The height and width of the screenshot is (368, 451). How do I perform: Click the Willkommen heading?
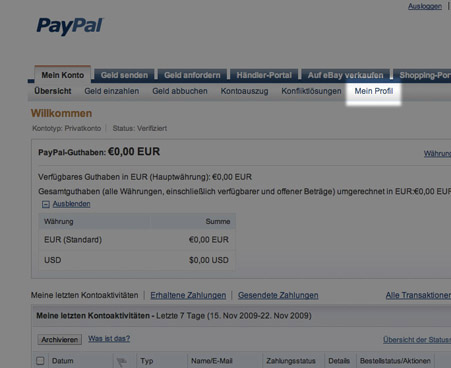(x=61, y=113)
